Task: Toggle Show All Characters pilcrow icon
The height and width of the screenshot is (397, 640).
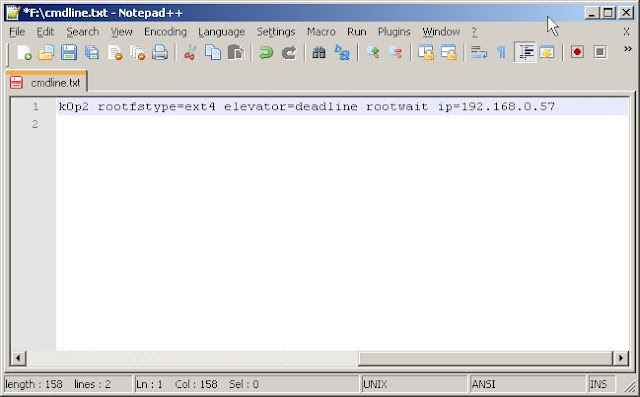Action: point(501,53)
